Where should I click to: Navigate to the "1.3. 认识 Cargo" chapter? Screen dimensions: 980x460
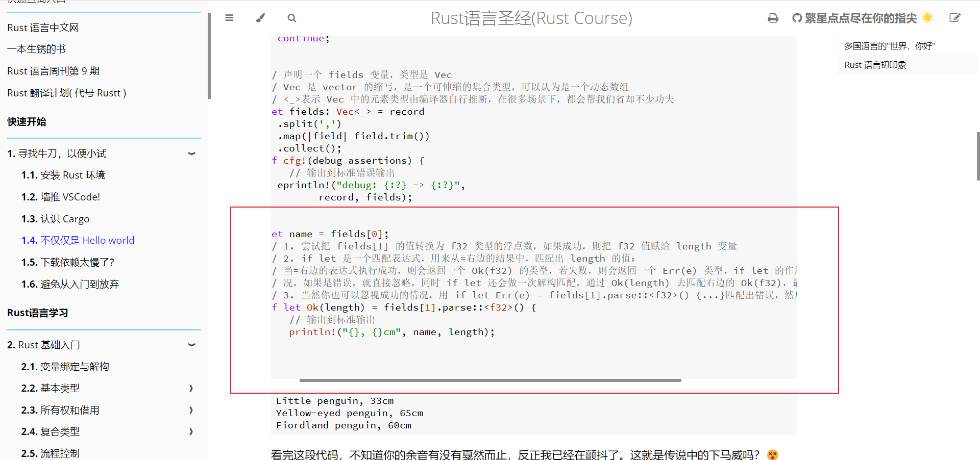(x=56, y=219)
